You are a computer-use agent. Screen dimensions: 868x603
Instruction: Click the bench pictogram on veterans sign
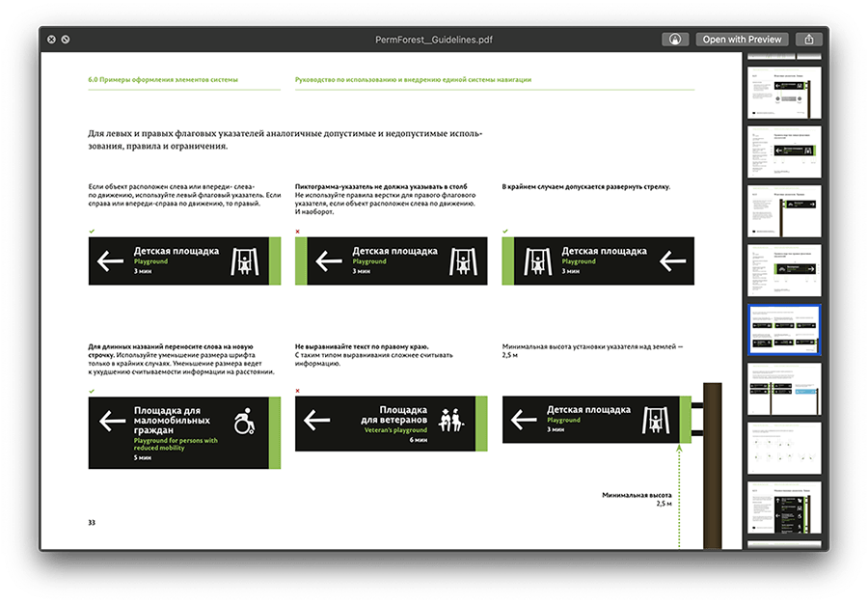coord(449,421)
